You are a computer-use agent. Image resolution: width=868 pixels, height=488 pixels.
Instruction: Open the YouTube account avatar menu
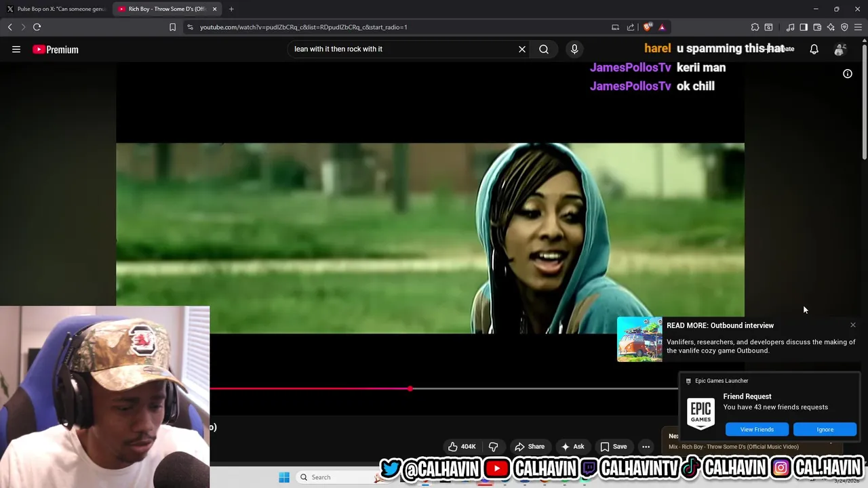click(840, 49)
